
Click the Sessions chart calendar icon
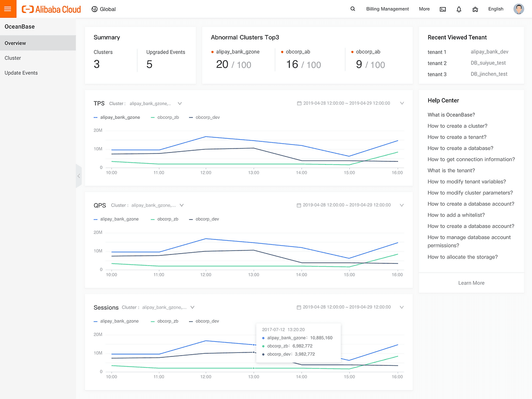tap(299, 307)
